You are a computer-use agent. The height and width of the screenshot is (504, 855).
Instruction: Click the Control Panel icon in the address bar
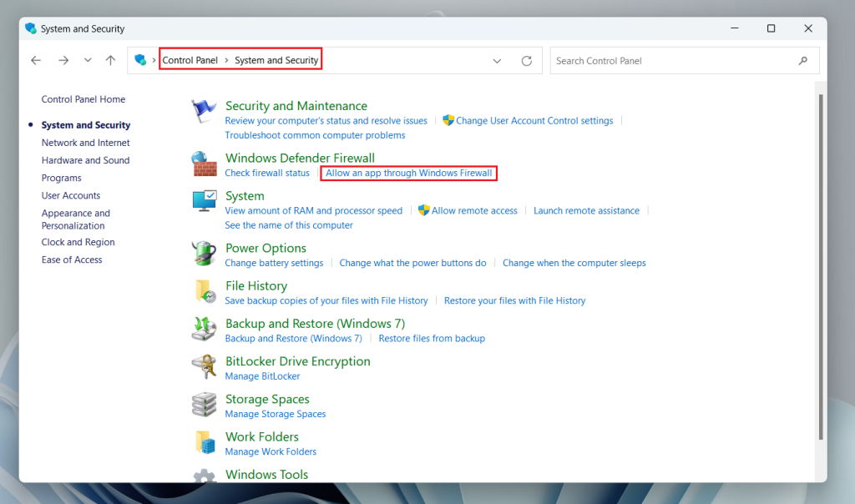(x=139, y=60)
